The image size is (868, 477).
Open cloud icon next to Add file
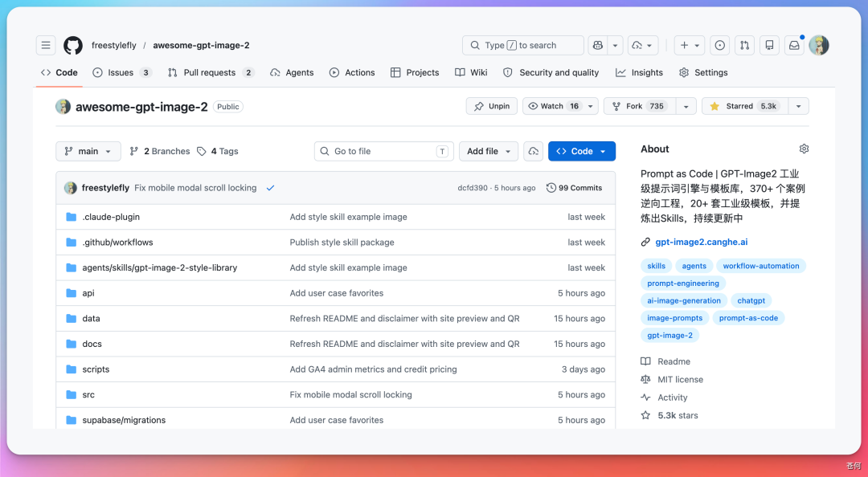(533, 151)
